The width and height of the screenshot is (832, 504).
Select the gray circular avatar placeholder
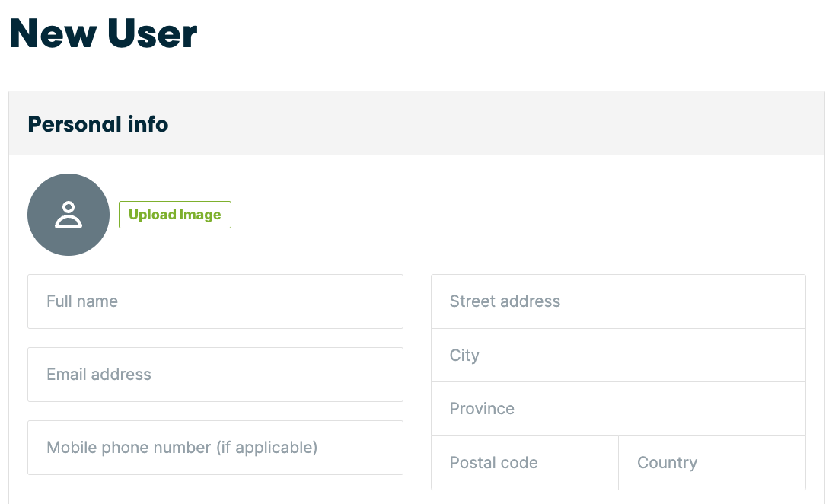click(69, 215)
